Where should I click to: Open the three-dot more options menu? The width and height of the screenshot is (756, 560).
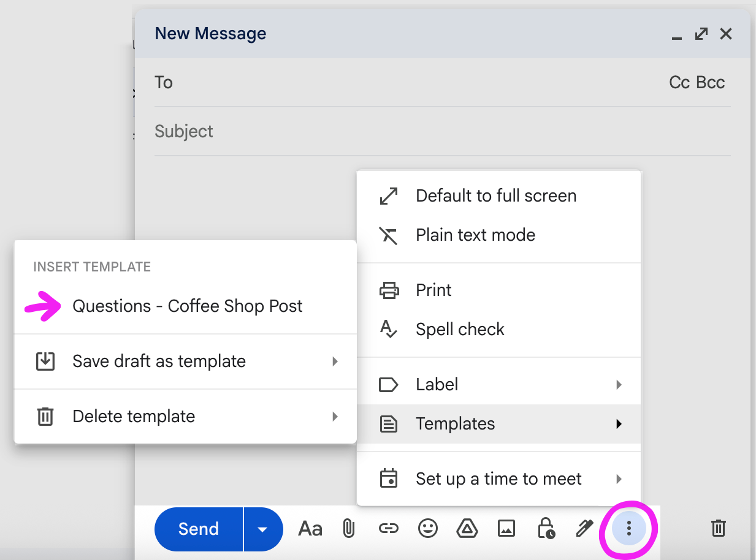(628, 528)
